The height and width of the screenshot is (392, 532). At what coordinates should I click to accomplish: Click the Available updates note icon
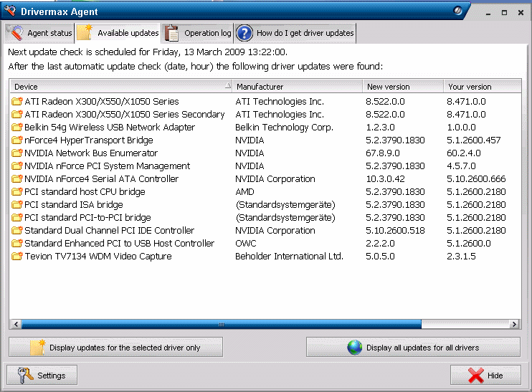(x=85, y=32)
